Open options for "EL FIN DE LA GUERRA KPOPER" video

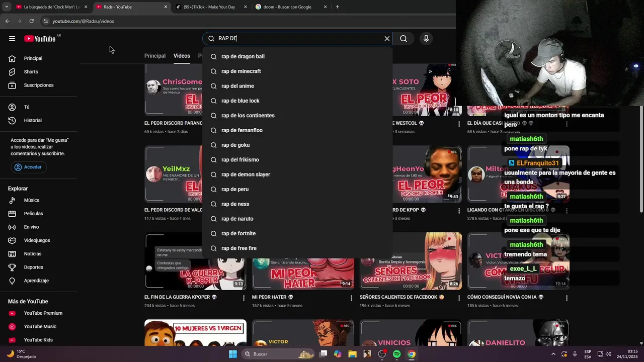coord(244,298)
